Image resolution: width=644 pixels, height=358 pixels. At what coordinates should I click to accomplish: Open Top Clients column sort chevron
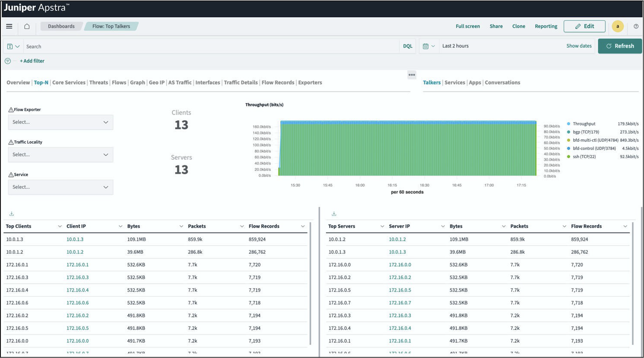60,226
